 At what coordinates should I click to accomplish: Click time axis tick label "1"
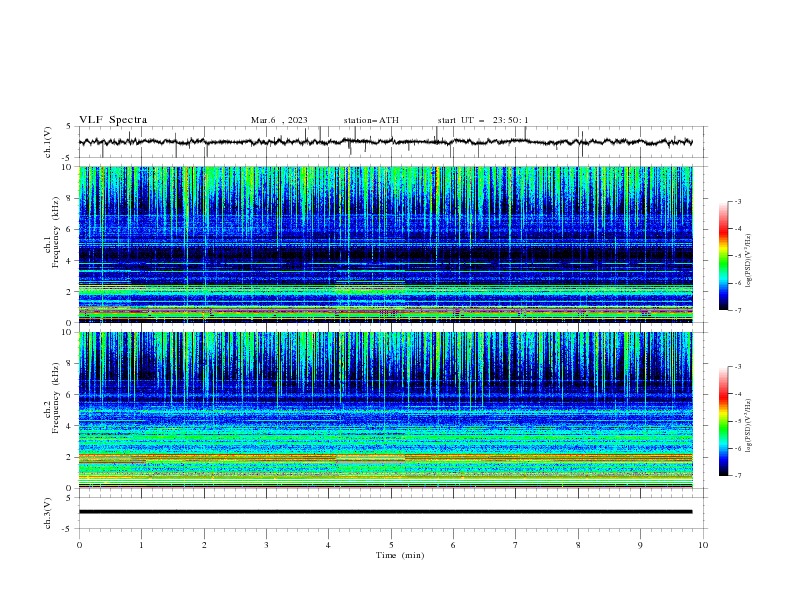point(141,545)
